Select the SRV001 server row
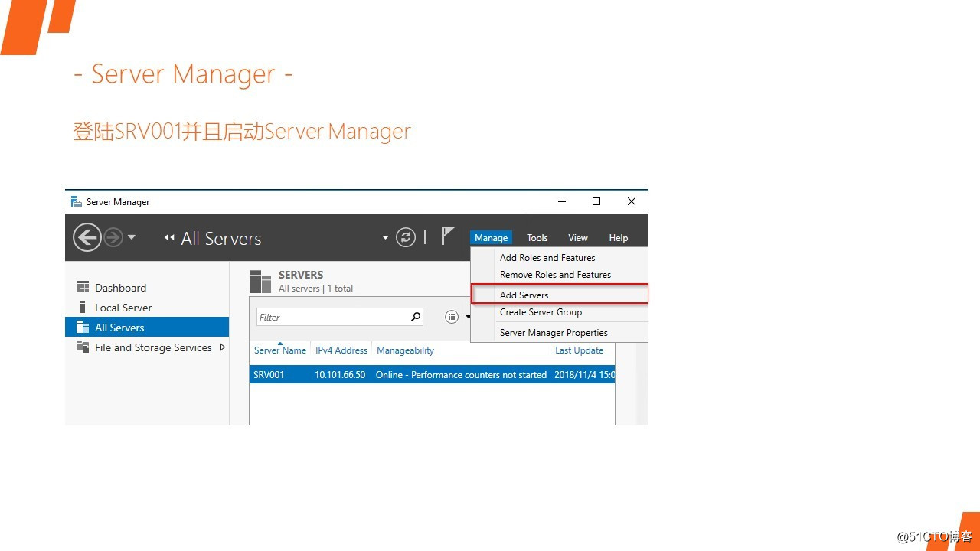 coord(432,375)
